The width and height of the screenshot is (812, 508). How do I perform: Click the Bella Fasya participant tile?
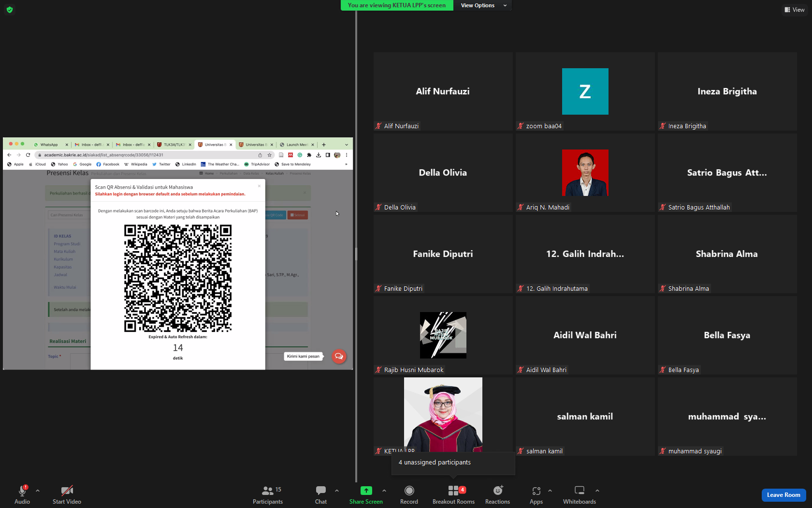(727, 335)
